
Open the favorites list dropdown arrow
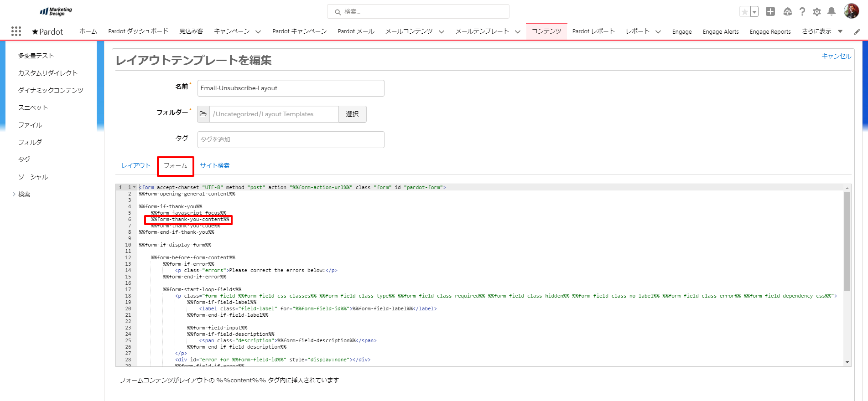754,12
